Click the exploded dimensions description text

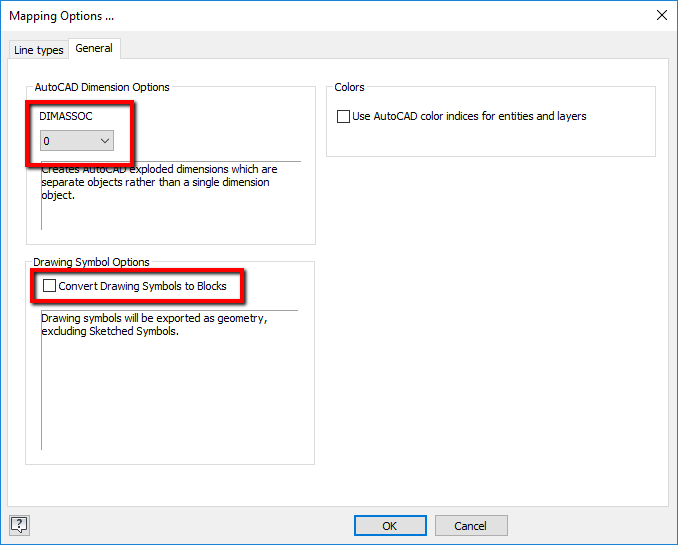coord(159,182)
